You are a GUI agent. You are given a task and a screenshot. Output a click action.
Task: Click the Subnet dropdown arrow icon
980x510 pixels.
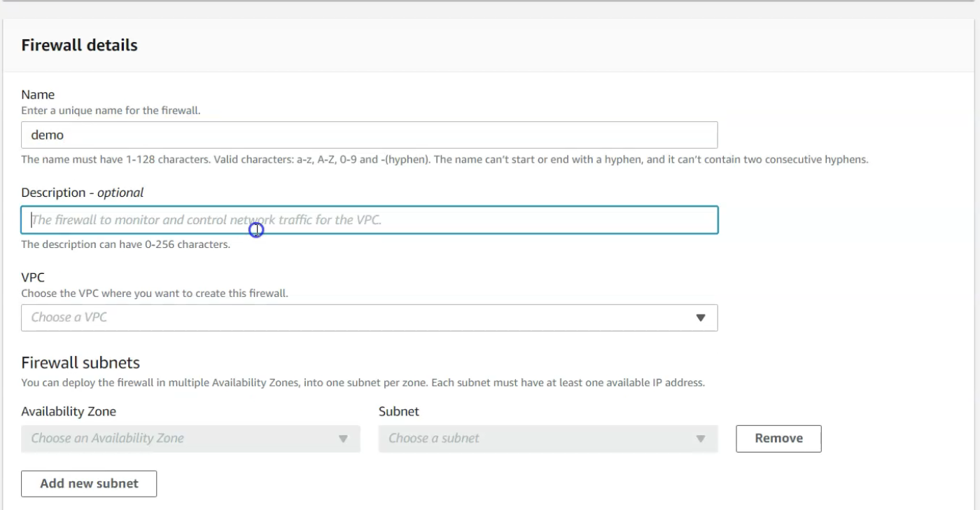(700, 439)
